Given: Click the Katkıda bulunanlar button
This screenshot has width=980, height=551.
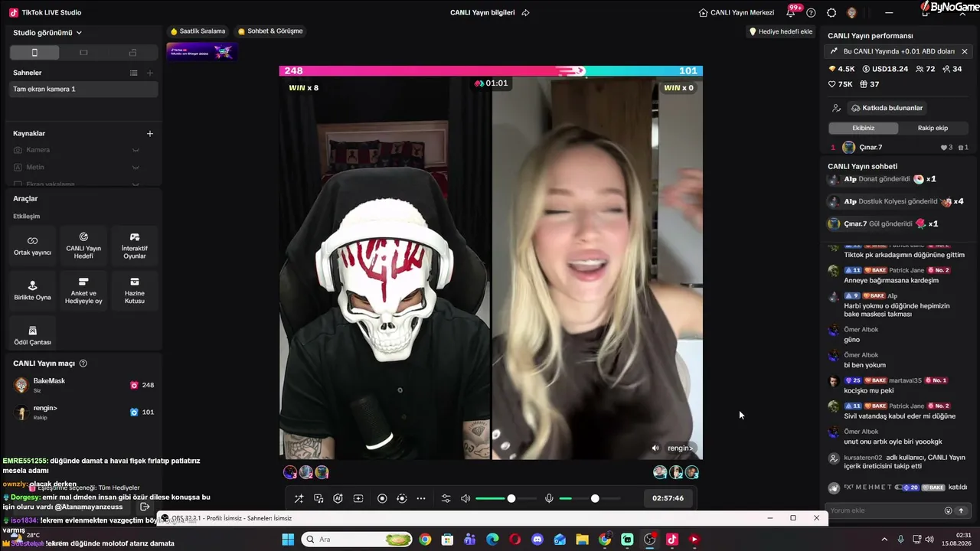Looking at the screenshot, I should (x=887, y=108).
